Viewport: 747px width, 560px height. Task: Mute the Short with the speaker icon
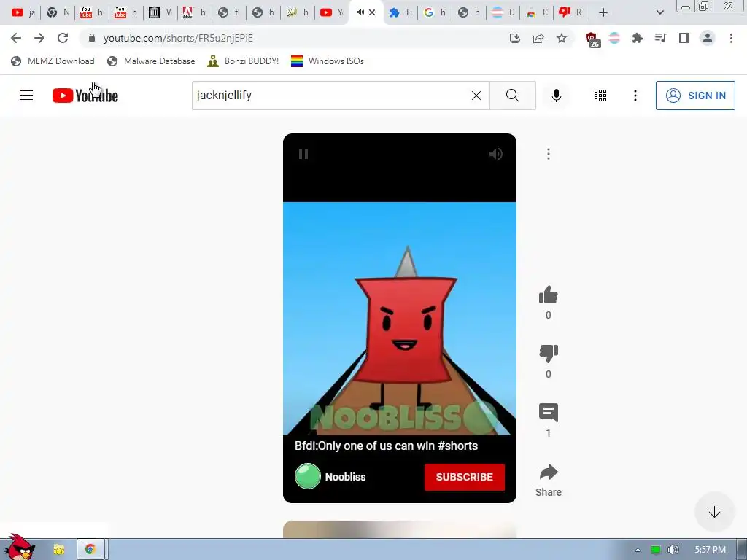(495, 154)
